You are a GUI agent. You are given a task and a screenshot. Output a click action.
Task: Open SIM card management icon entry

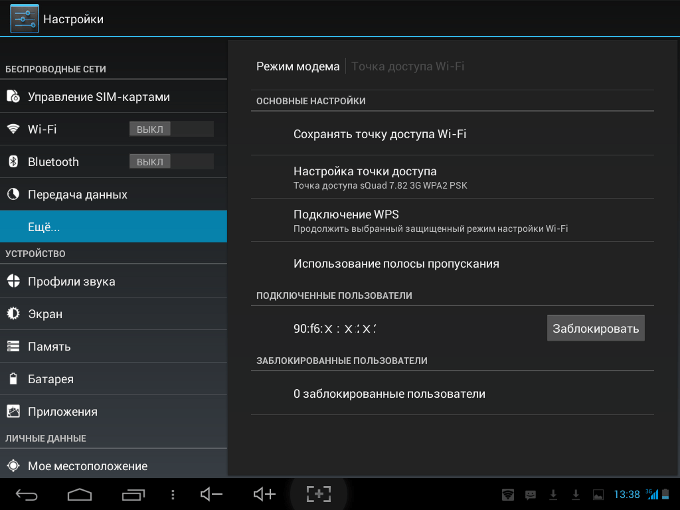point(13,96)
